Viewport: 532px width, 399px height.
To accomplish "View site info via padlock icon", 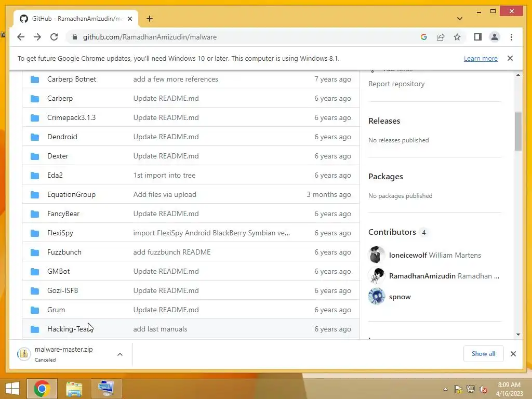I will 75,37.
